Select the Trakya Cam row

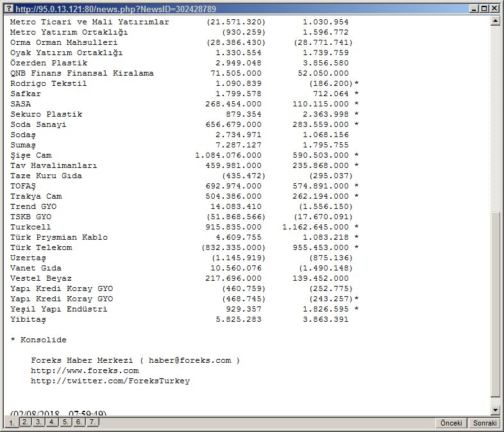click(185, 196)
